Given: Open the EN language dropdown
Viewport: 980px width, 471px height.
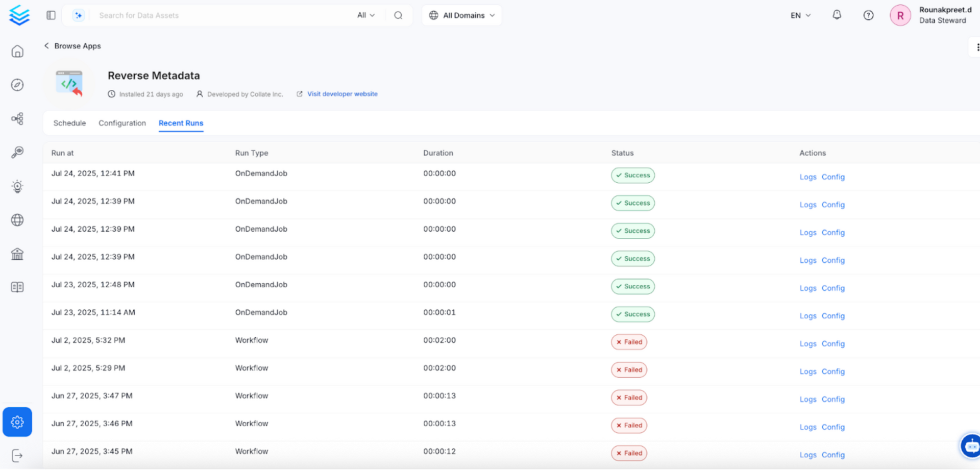Looking at the screenshot, I should [x=800, y=15].
